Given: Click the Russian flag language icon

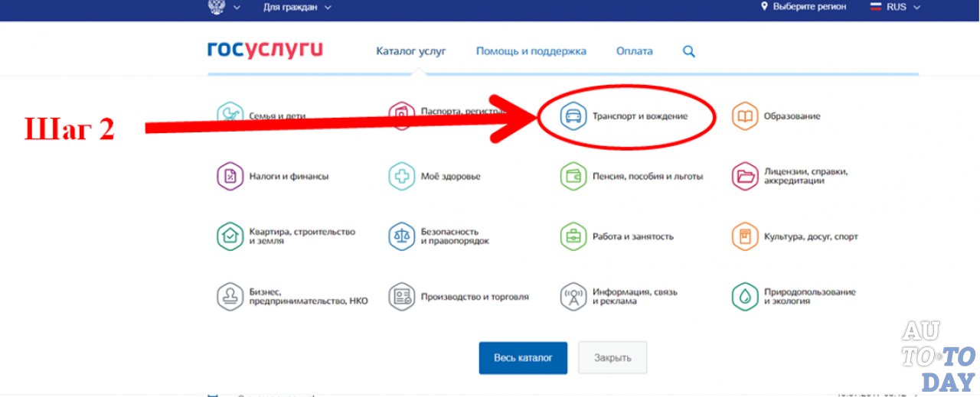Looking at the screenshot, I should (877, 6).
